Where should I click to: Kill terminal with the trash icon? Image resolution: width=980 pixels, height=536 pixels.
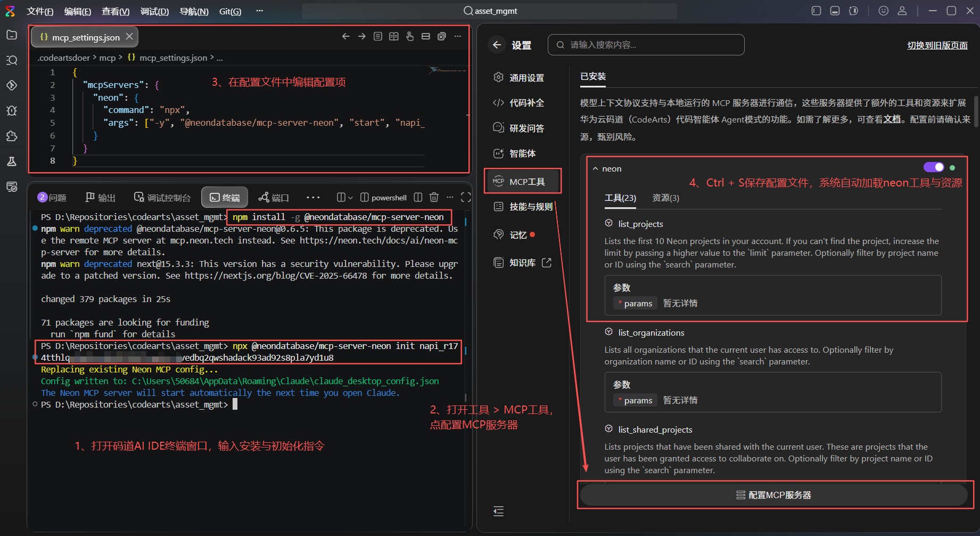click(434, 197)
